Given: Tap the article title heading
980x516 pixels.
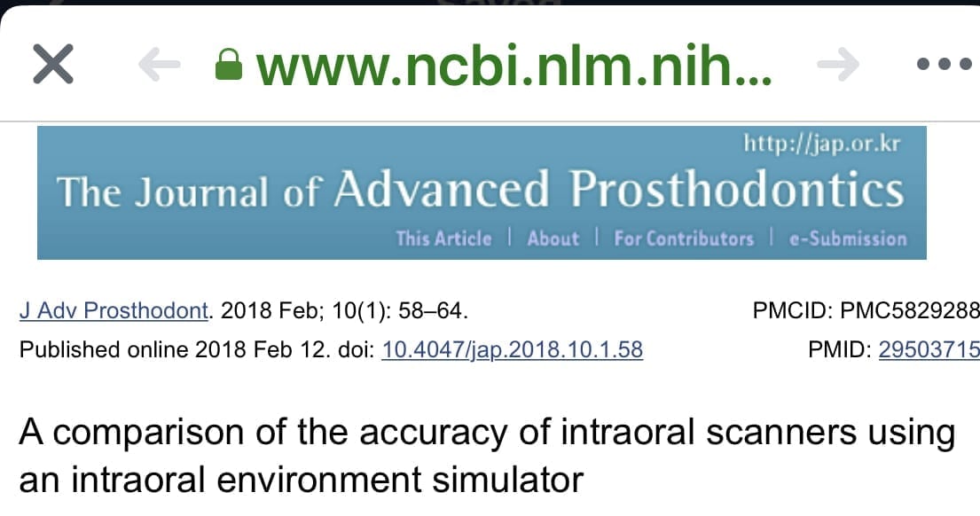Looking at the screenshot, I should [487, 456].
